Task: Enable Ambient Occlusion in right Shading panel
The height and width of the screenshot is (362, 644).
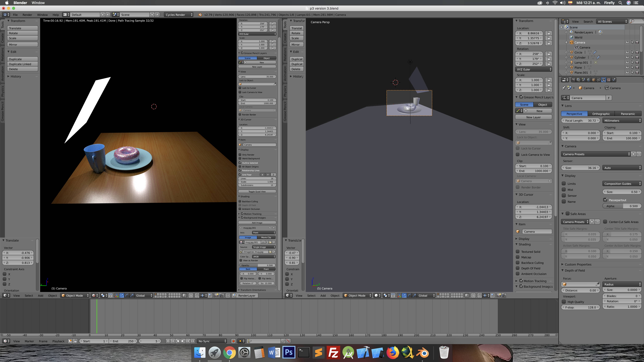Action: [x=518, y=274]
